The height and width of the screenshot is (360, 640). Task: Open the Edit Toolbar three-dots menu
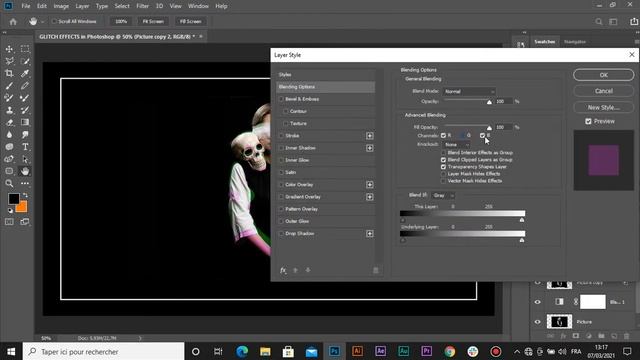[25, 184]
